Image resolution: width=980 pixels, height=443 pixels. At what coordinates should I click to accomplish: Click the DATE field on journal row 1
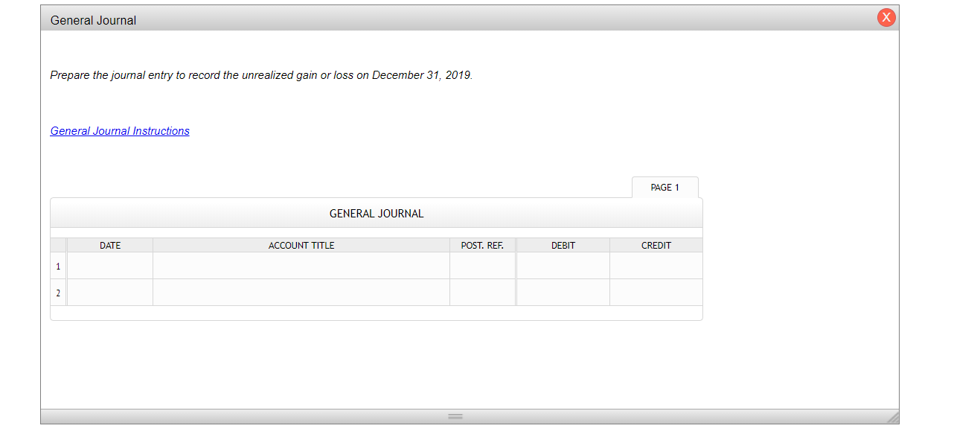click(x=109, y=265)
